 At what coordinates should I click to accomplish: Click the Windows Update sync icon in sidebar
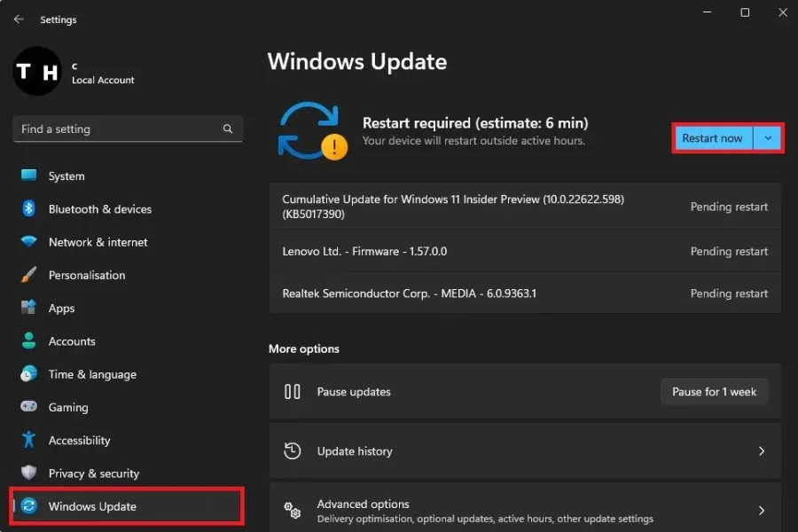point(29,505)
